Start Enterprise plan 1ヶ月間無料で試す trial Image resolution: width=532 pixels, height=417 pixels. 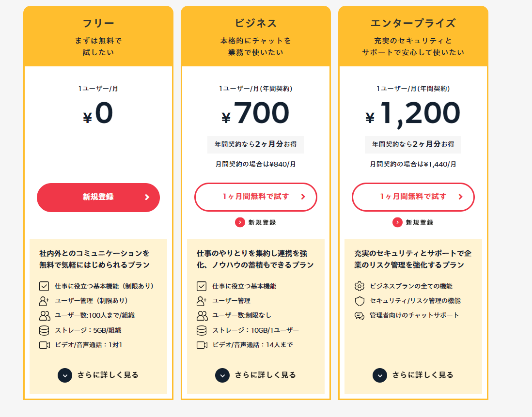coord(413,197)
